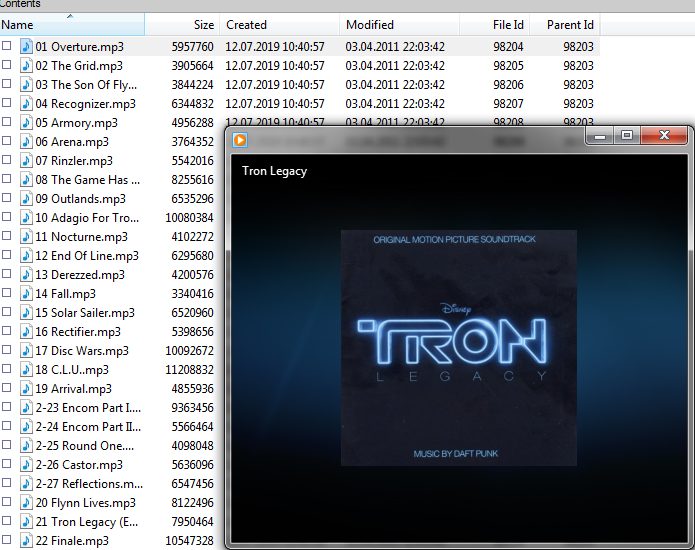Click the mp3 icon of 13 Derezzed.mp3
This screenshot has width=695, height=550.
point(26,275)
